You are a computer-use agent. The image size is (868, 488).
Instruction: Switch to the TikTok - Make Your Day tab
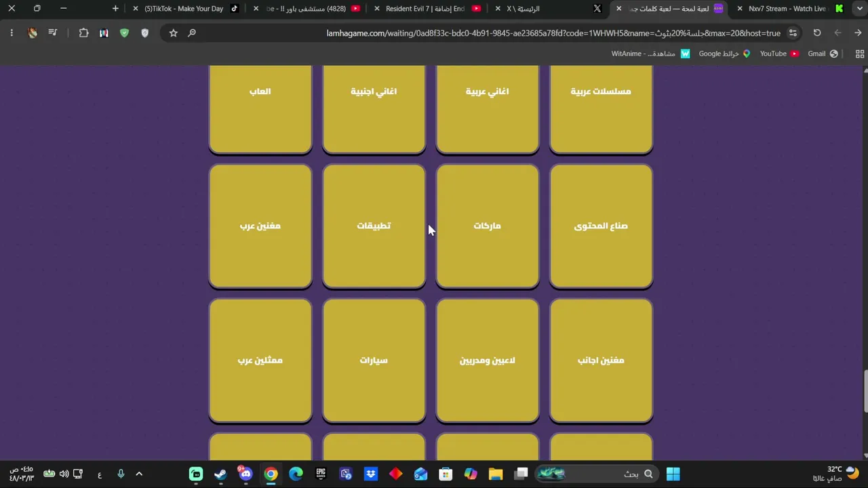(x=186, y=9)
